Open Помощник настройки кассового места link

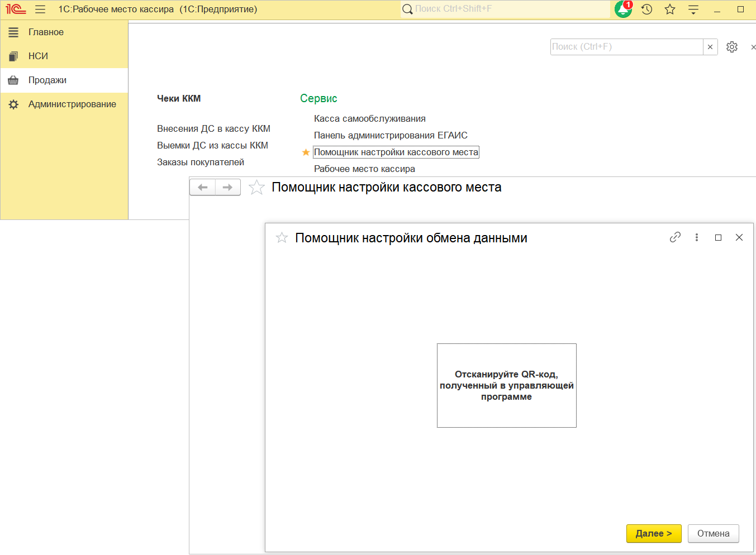[x=396, y=152]
